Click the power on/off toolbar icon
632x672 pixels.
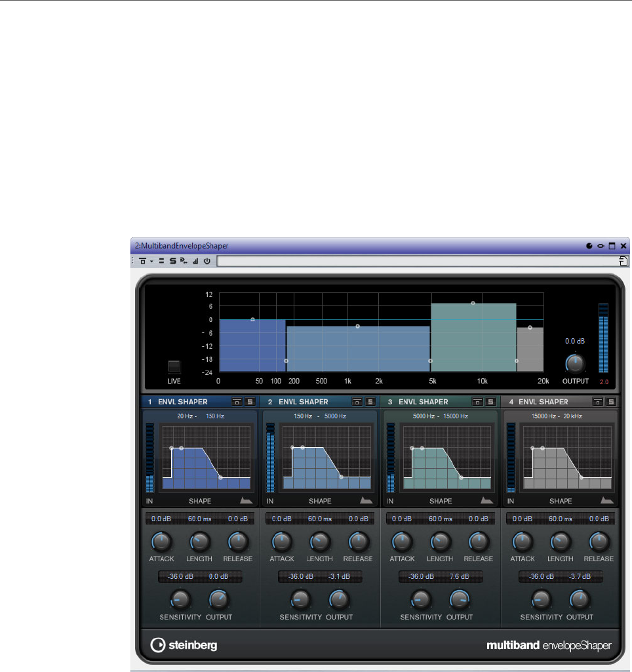(207, 260)
